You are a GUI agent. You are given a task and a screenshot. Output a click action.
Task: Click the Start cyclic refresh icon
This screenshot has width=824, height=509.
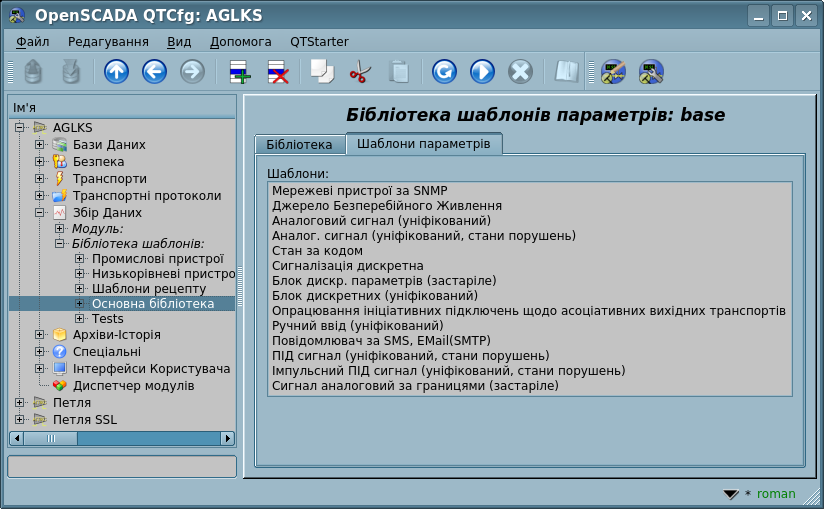point(482,72)
